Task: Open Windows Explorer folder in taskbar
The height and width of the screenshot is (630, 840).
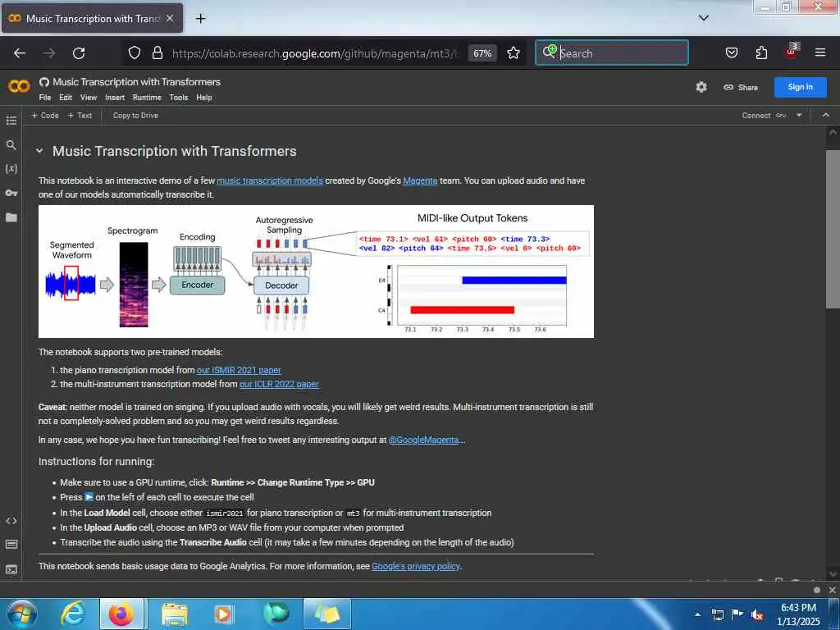Action: 174,614
